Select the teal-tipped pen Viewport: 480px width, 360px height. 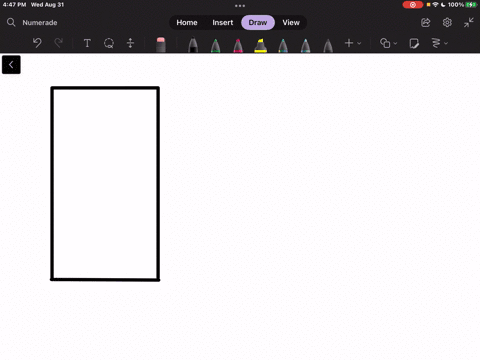(283, 45)
